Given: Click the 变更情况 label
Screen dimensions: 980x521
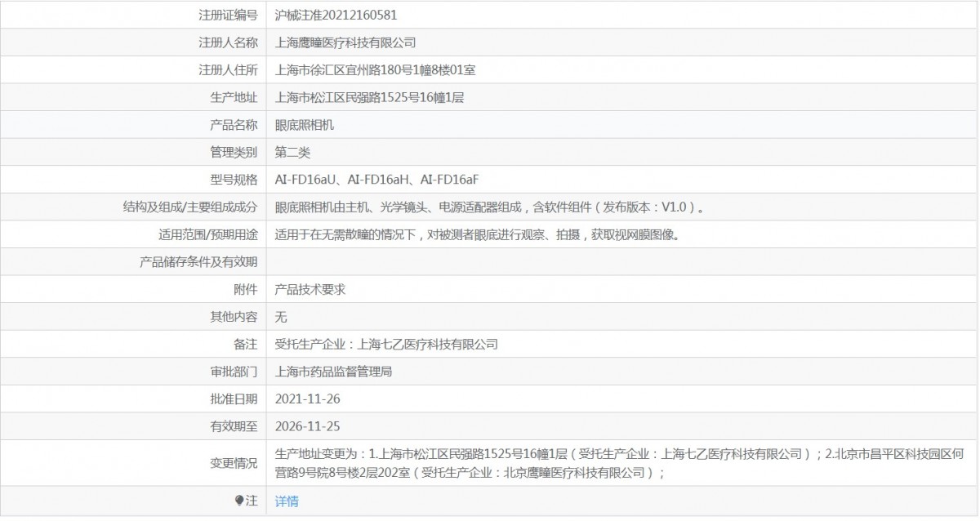Looking at the screenshot, I should coord(234,463).
